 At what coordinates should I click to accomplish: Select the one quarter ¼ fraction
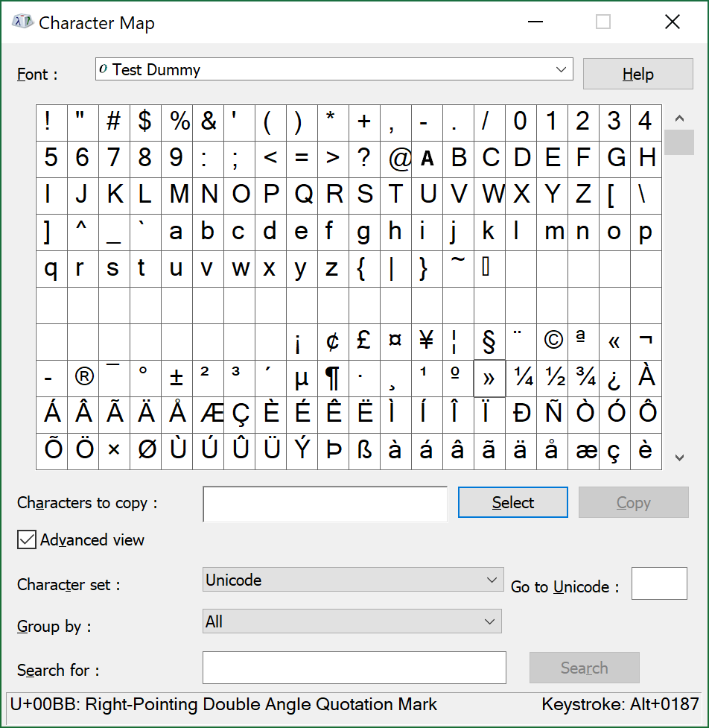click(521, 379)
